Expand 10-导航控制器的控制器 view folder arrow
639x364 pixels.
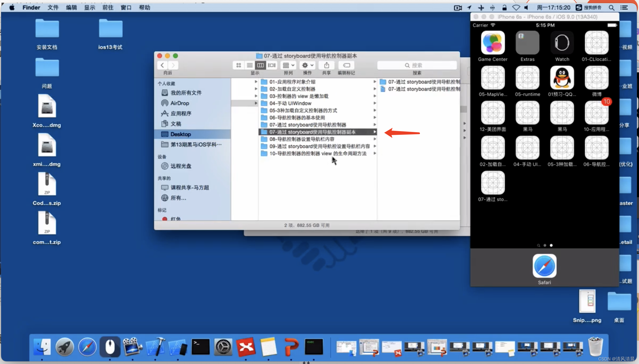click(375, 153)
